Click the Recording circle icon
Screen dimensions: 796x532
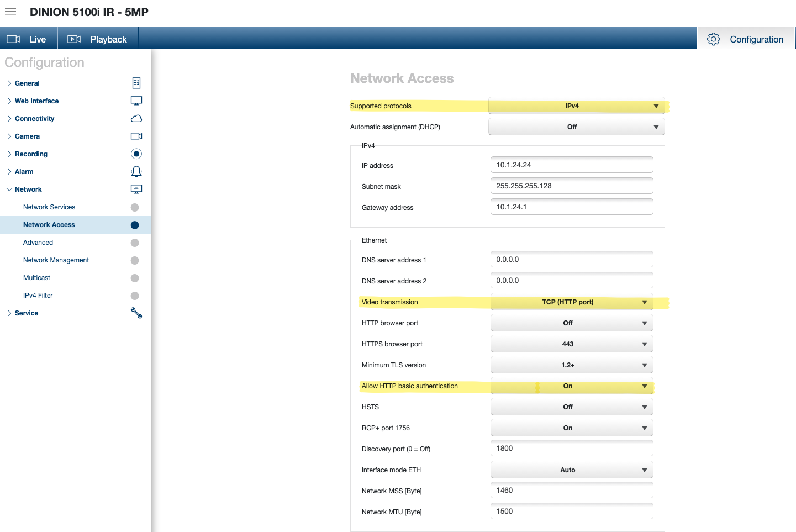[136, 154]
